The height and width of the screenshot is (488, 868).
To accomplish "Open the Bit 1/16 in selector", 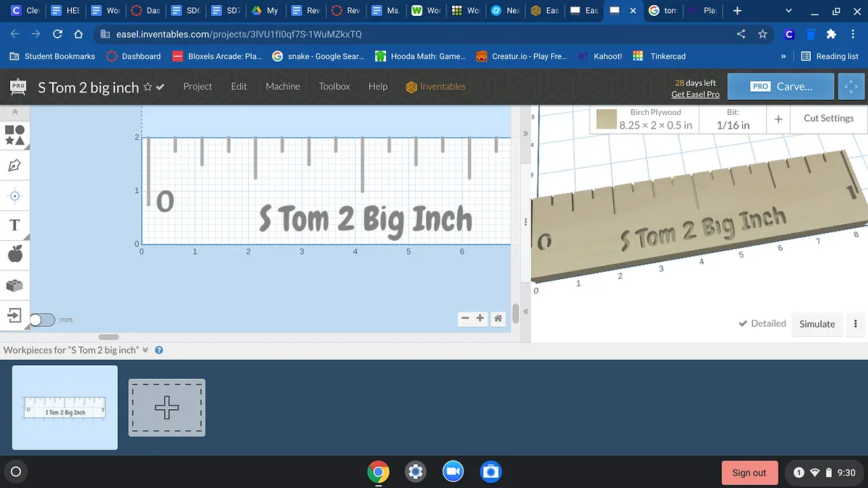I will click(x=733, y=119).
